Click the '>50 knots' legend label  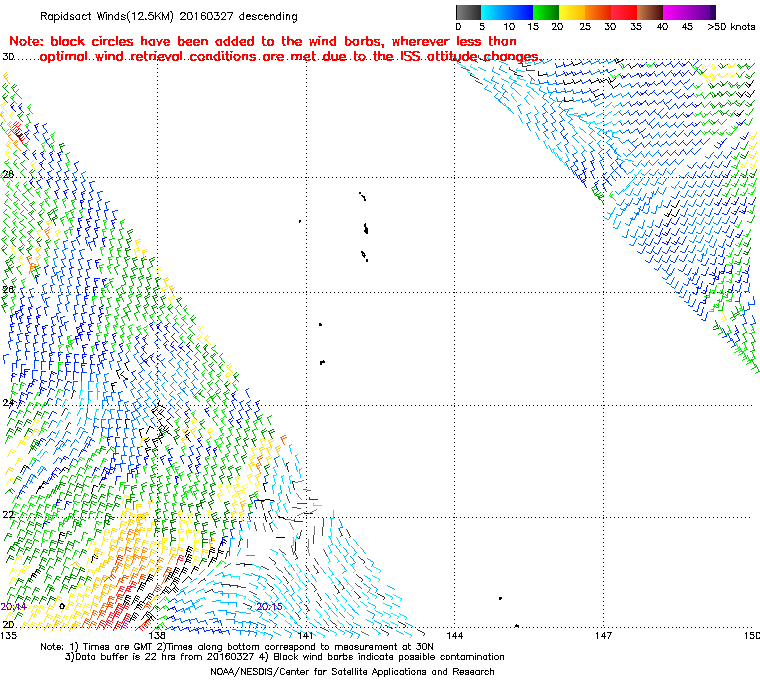pyautogui.click(x=731, y=27)
